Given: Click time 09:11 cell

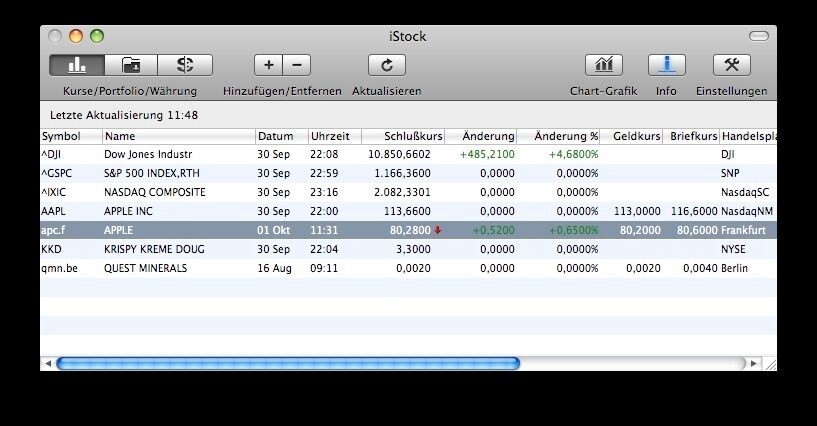Looking at the screenshot, I should 324,268.
